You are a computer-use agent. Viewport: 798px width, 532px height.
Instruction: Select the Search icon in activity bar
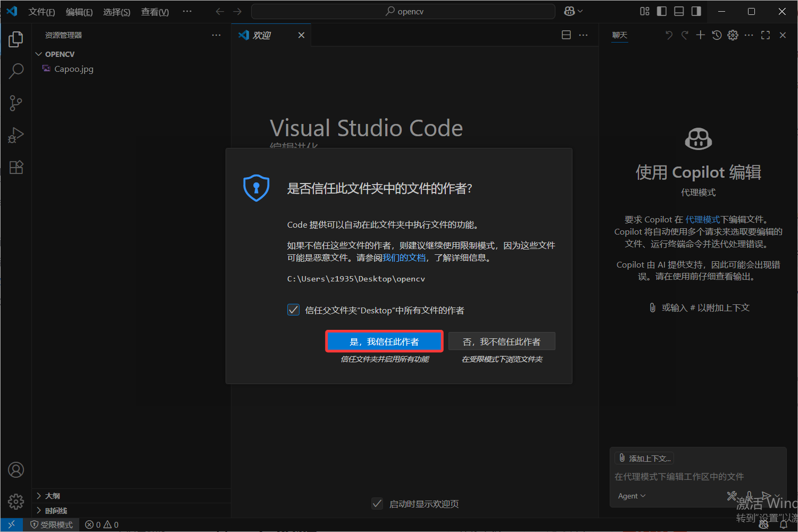pos(16,71)
